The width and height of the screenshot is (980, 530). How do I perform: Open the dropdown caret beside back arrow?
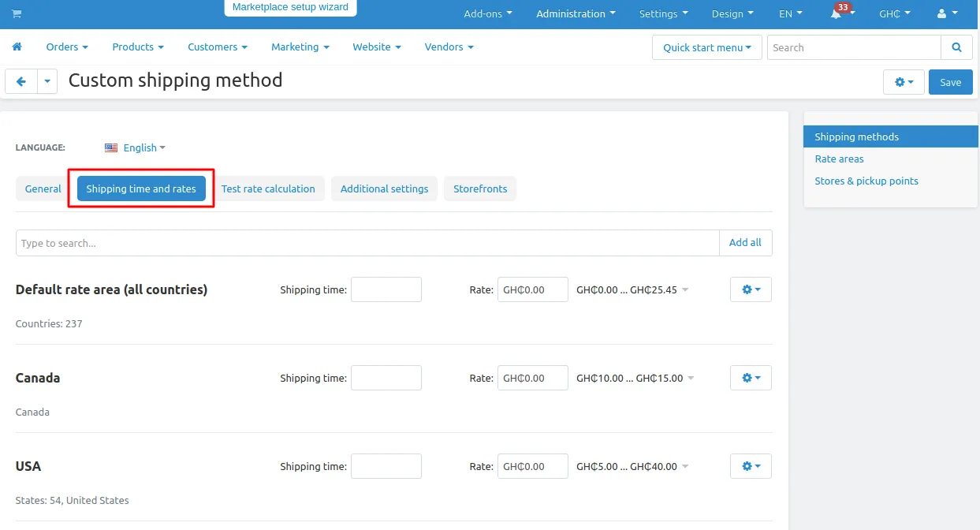click(47, 81)
